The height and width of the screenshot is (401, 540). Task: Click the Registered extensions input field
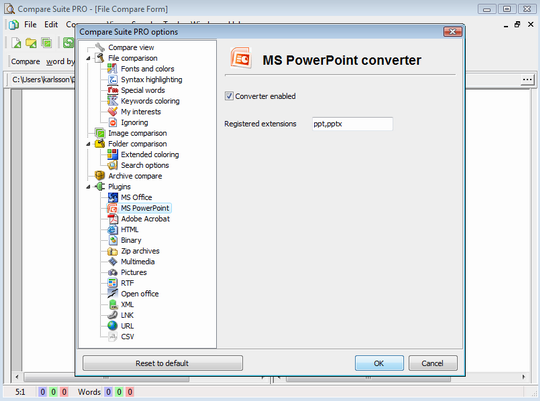click(x=352, y=124)
